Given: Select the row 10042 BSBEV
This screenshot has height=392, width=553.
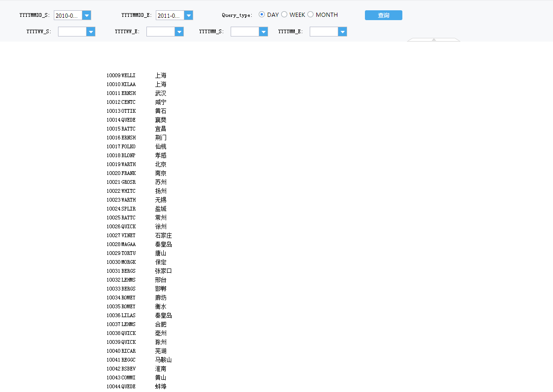Looking at the screenshot, I should coord(137,369).
